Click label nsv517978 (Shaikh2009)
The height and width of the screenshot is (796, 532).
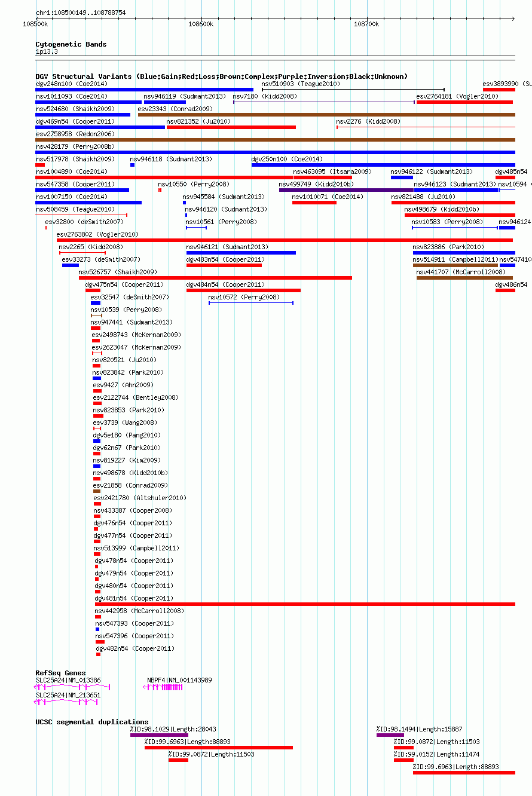(x=75, y=159)
